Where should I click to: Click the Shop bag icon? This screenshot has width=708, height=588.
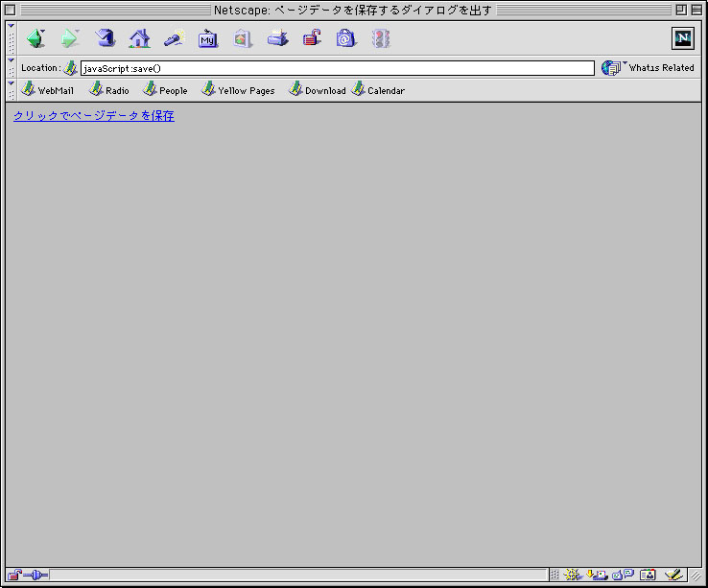[346, 38]
